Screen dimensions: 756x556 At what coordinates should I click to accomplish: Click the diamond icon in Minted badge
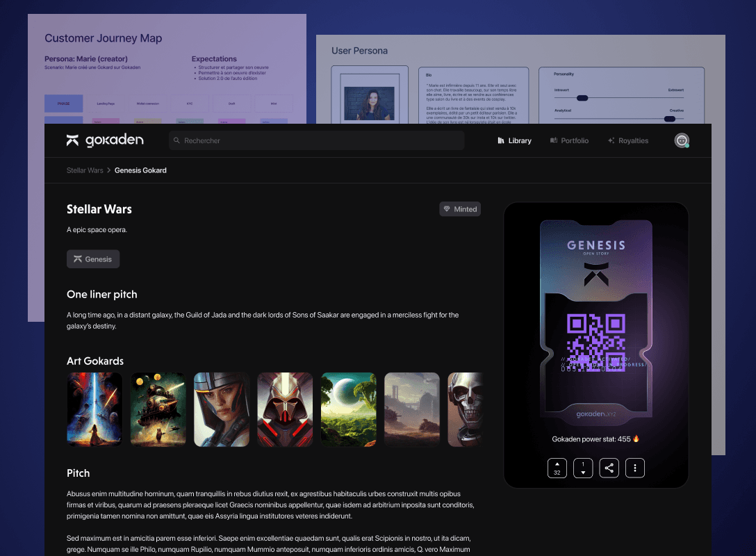coord(447,208)
